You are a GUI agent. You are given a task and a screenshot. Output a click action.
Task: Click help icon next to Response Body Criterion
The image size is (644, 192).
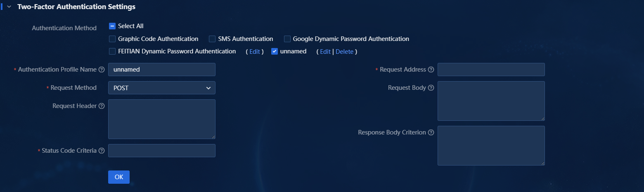[x=431, y=132]
